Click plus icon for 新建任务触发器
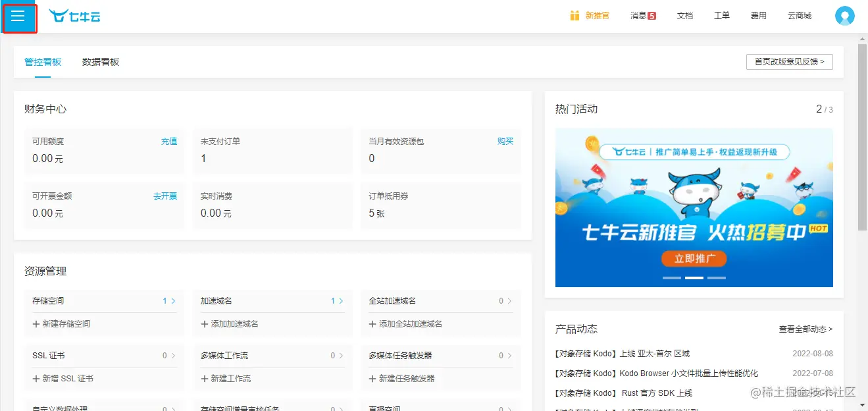The height and width of the screenshot is (411, 868). pos(373,379)
